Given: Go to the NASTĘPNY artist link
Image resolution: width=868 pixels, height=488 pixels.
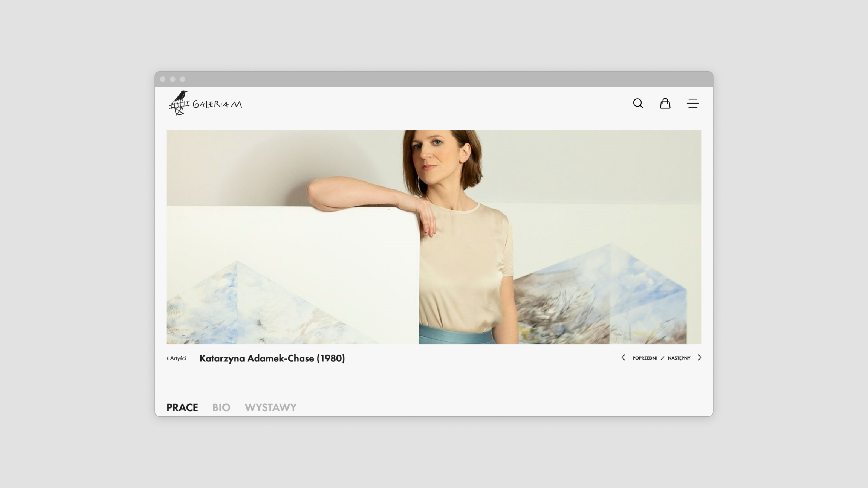Looking at the screenshot, I should [x=679, y=358].
